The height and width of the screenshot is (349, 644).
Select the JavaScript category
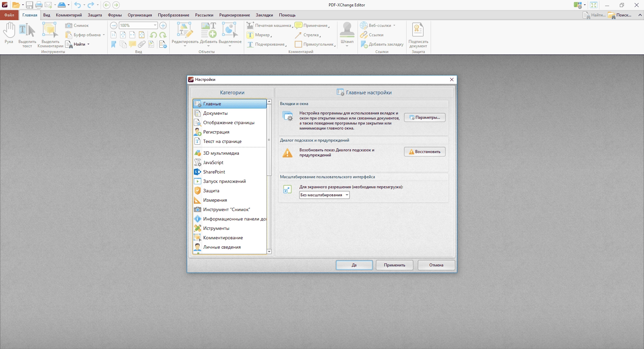230,162
